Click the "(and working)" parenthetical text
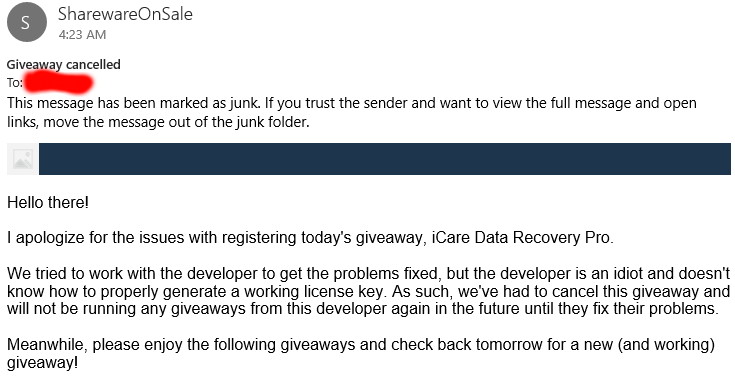 point(666,345)
